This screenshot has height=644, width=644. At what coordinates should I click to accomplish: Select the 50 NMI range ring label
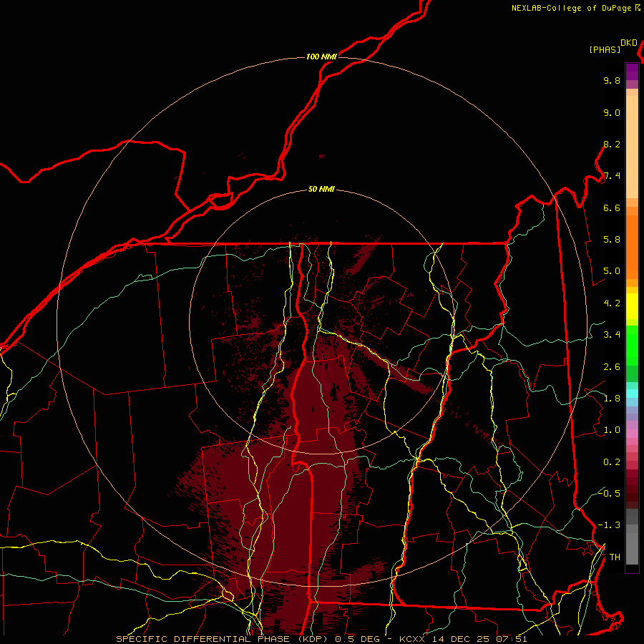(x=321, y=189)
